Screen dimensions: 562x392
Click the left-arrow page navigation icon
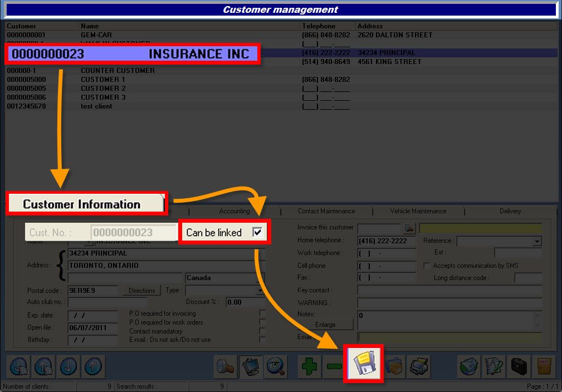click(18, 366)
